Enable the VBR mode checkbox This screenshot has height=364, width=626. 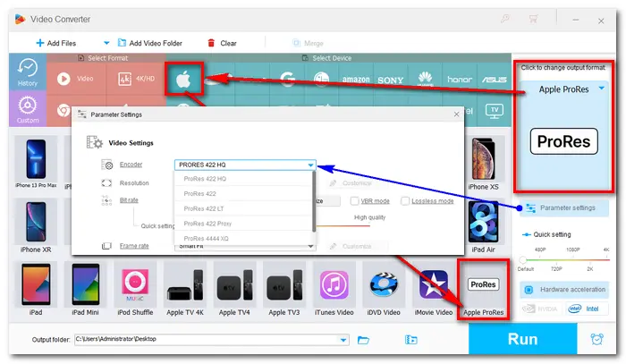click(354, 200)
